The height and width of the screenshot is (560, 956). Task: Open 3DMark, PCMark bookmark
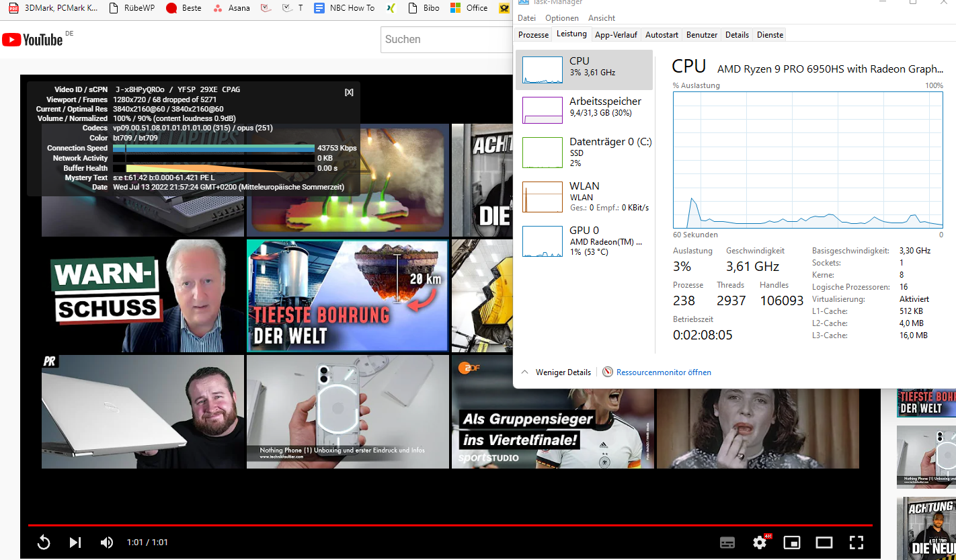click(54, 8)
